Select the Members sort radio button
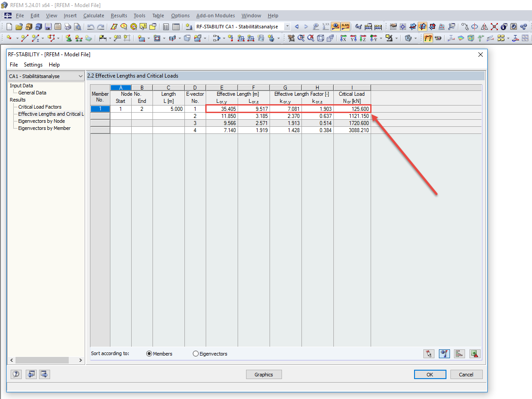Viewport: 532px width, 399px height. (x=149, y=354)
